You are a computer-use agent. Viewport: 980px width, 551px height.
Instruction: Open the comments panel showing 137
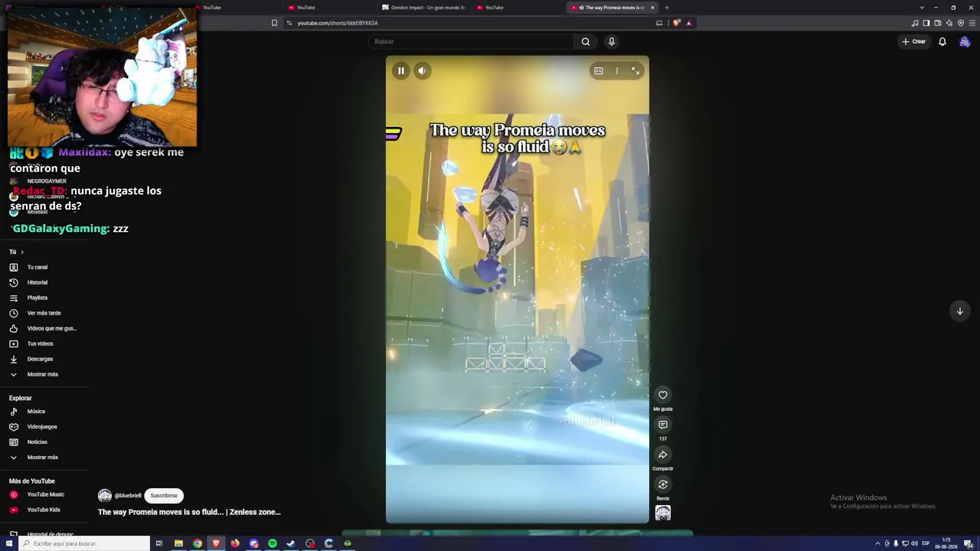(x=663, y=425)
